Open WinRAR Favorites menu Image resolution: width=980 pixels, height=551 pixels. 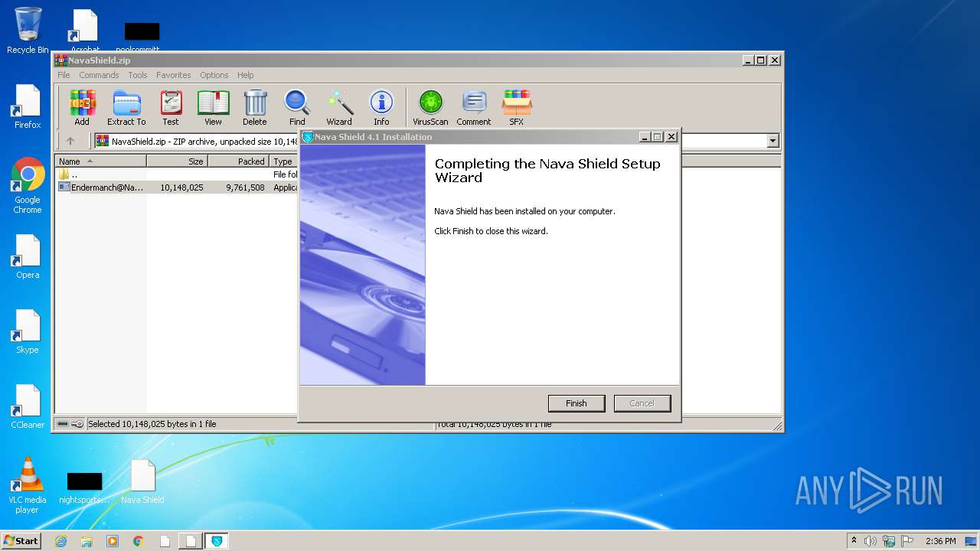click(174, 75)
